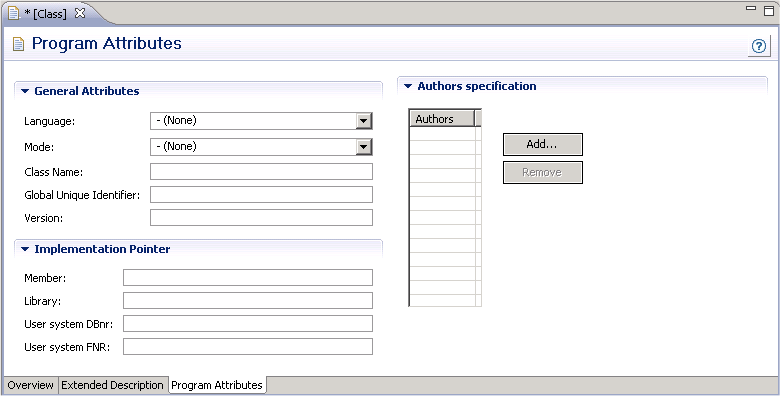
Task: Click the Program Attributes header page icon
Action: [x=18, y=44]
